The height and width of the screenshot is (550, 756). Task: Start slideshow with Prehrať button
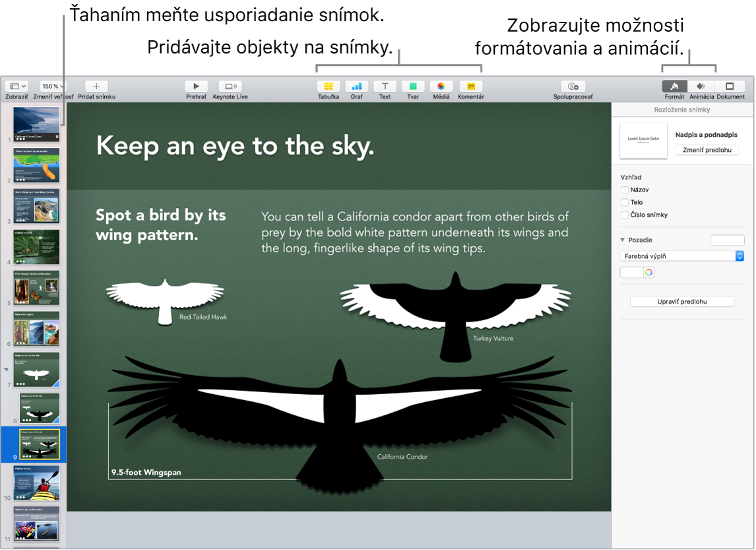pos(196,86)
